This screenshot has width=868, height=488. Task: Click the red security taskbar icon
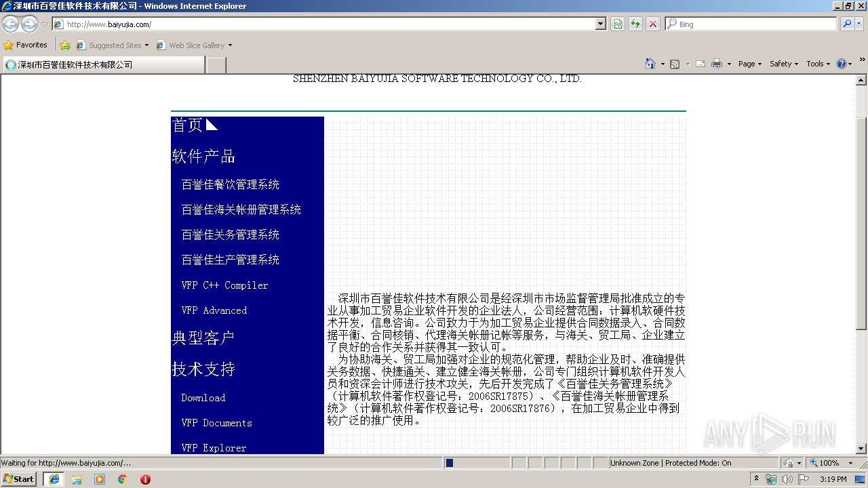[x=145, y=479]
